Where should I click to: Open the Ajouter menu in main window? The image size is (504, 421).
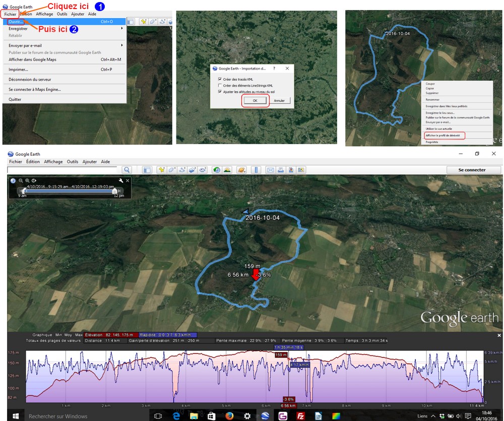[89, 161]
